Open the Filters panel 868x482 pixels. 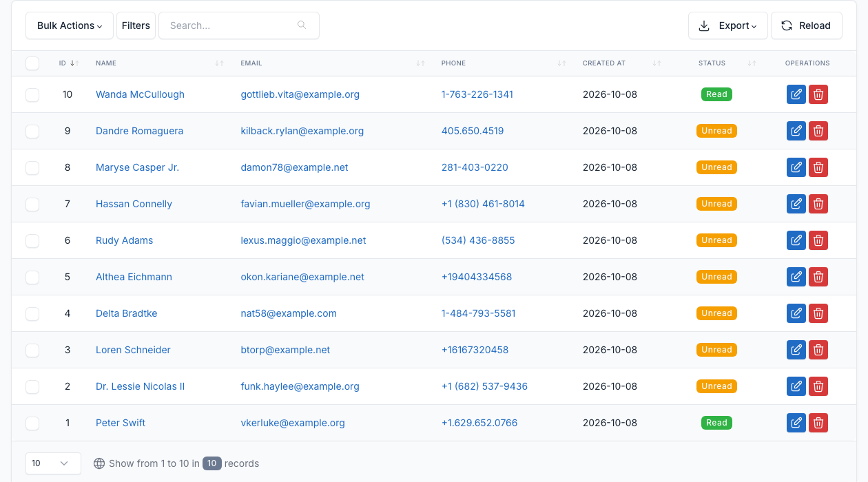(136, 25)
